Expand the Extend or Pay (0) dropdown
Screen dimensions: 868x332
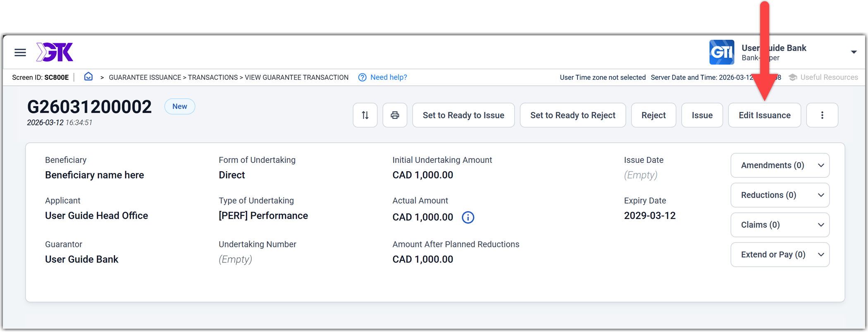pos(780,255)
